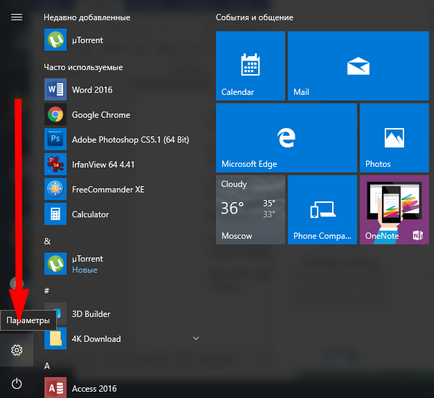Open the 4K Download folder icon
This screenshot has height=398, width=434.
click(55, 338)
